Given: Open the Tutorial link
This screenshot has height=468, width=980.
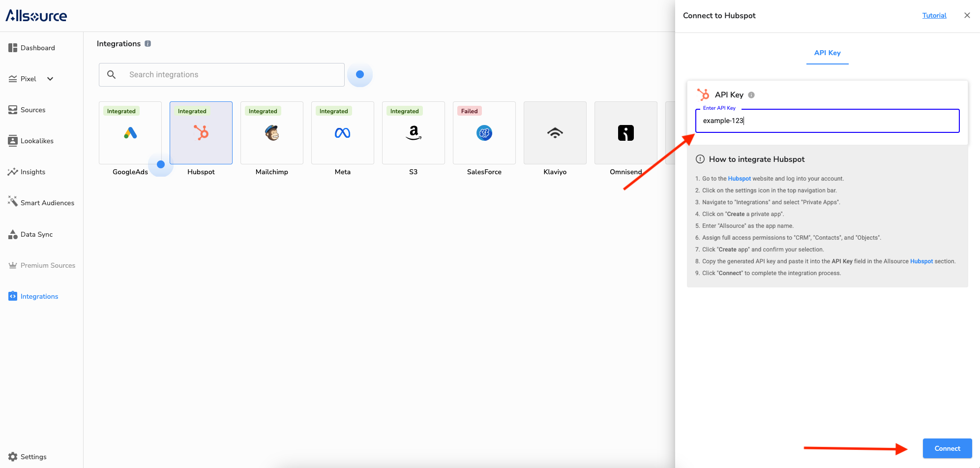Looking at the screenshot, I should [934, 15].
